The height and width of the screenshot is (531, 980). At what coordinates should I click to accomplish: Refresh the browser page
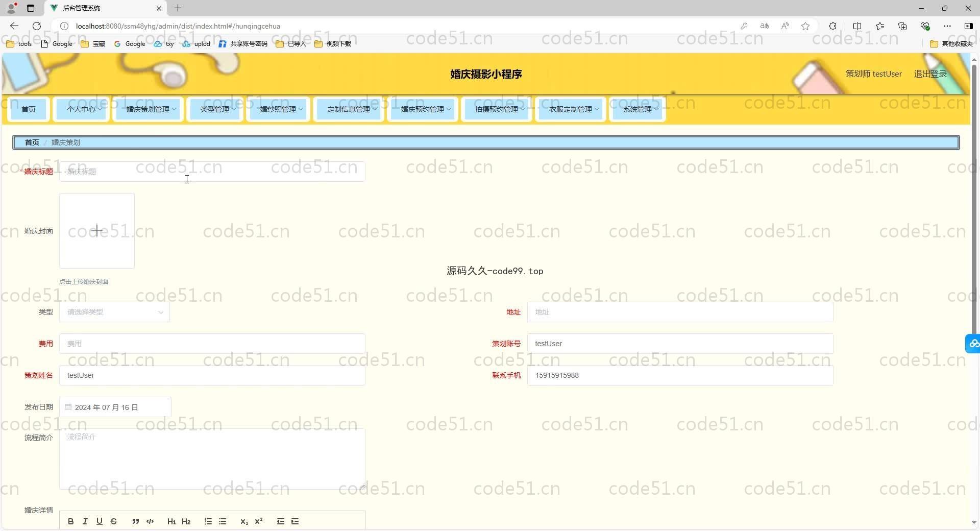click(37, 26)
